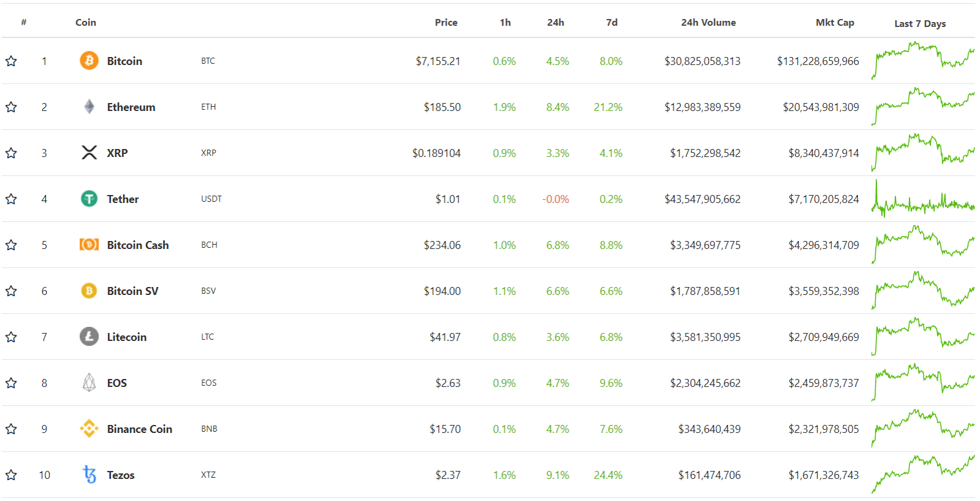Click XRP price $0.189104
This screenshot has height=501, width=980.
click(436, 153)
